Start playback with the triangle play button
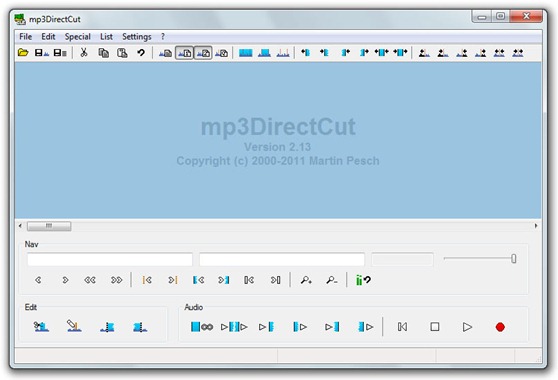 (x=467, y=327)
